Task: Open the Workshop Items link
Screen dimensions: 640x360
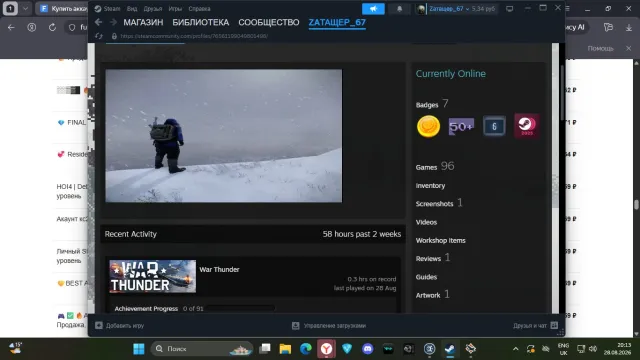Action: pos(440,240)
